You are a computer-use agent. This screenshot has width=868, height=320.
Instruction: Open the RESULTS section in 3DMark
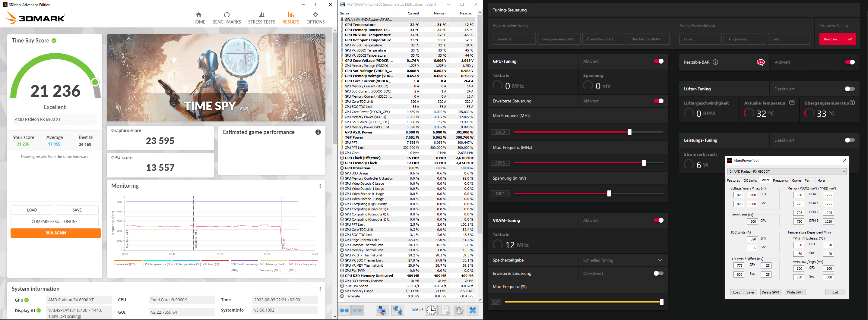coord(291,18)
